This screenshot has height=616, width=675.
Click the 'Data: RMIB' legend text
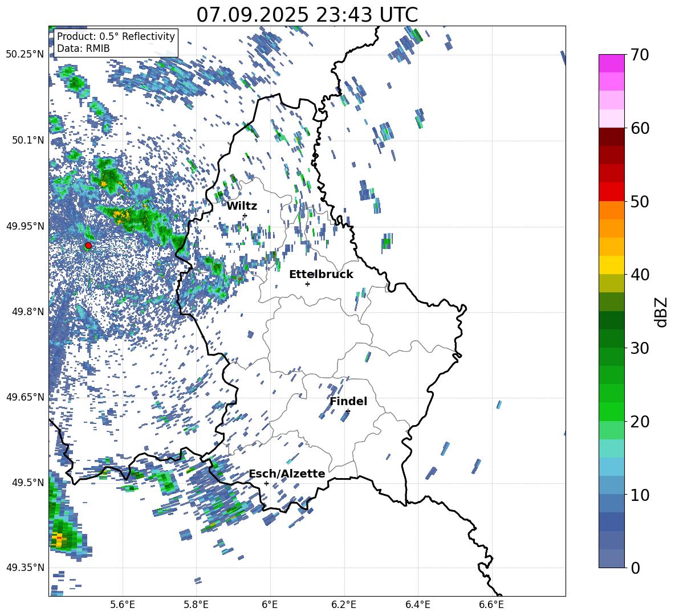click(x=83, y=48)
